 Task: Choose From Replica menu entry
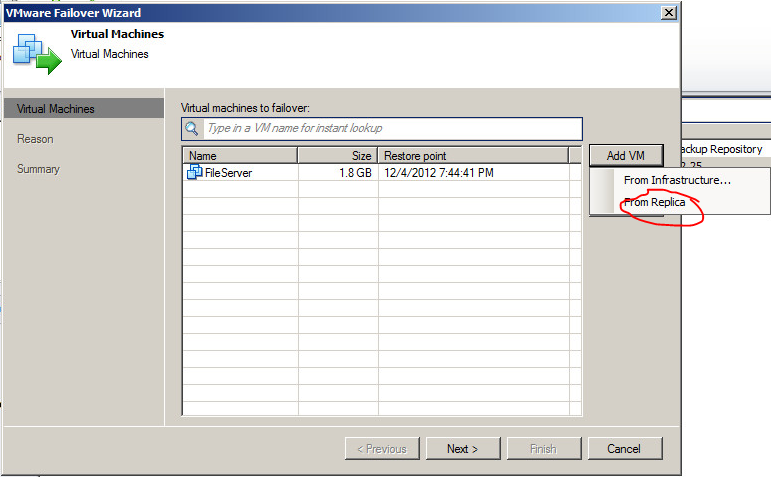pos(654,202)
